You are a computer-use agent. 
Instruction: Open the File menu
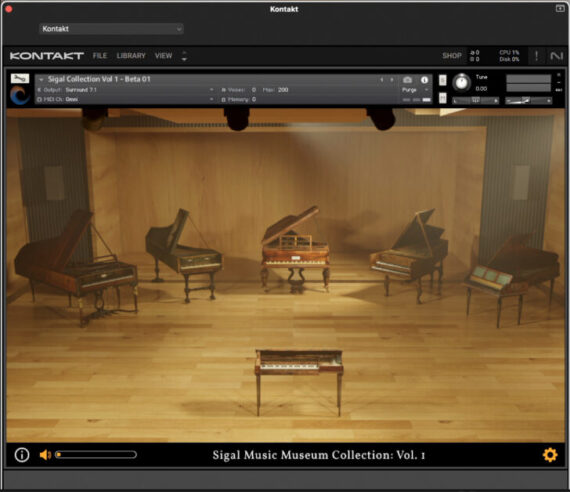(100, 56)
